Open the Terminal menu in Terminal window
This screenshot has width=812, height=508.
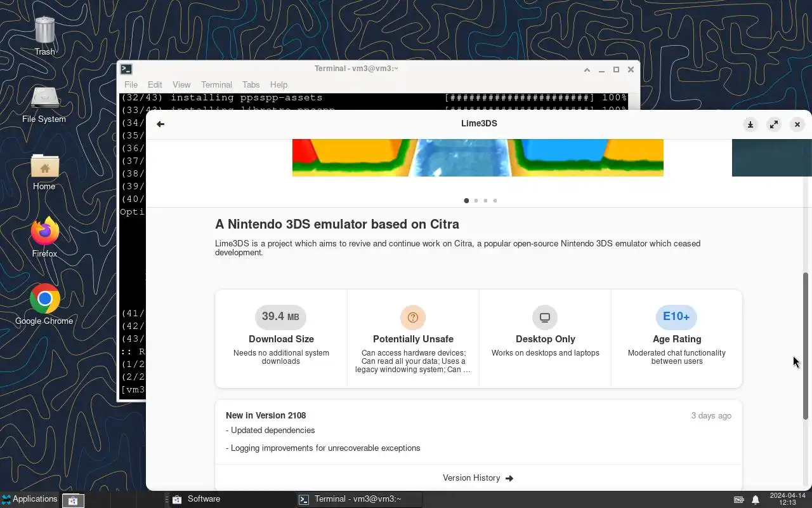click(216, 84)
